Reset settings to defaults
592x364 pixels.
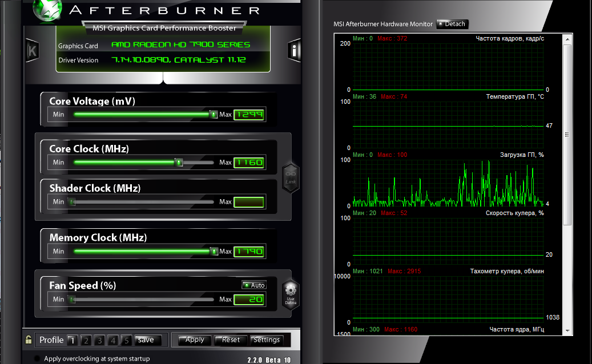point(231,340)
